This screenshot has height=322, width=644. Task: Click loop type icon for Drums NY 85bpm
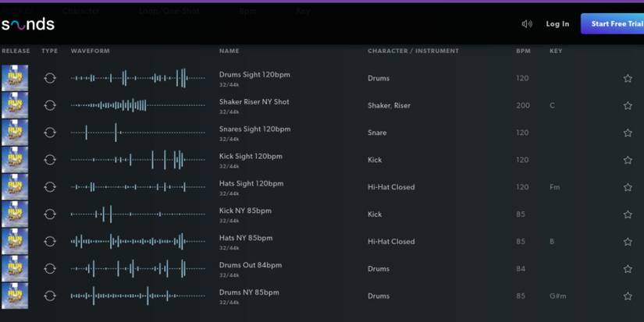coord(50,295)
